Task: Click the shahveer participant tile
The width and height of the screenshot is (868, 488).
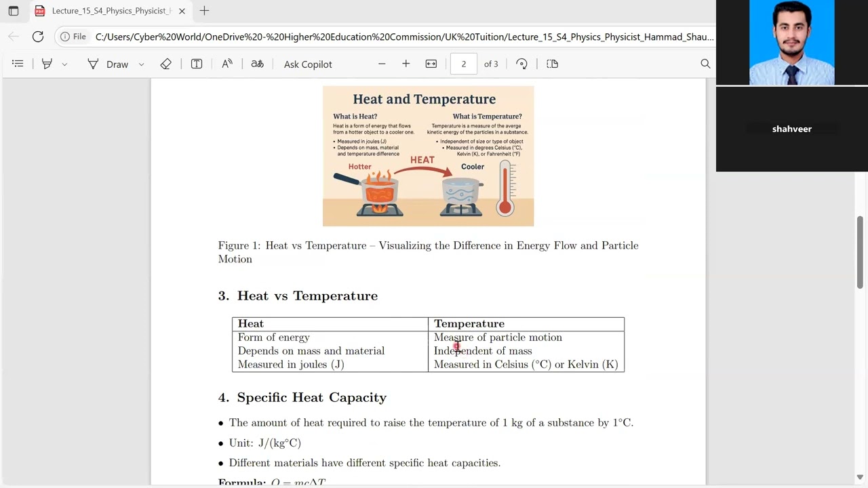Action: tap(792, 129)
